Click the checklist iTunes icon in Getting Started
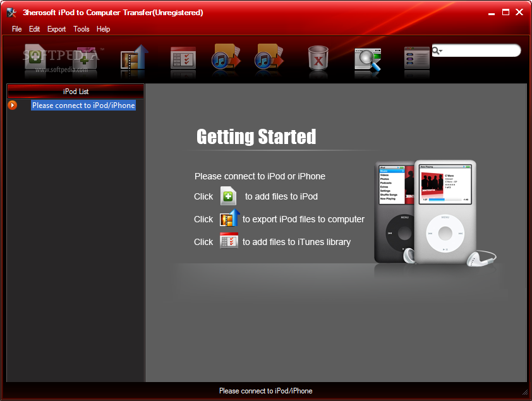The image size is (532, 401). (229, 241)
